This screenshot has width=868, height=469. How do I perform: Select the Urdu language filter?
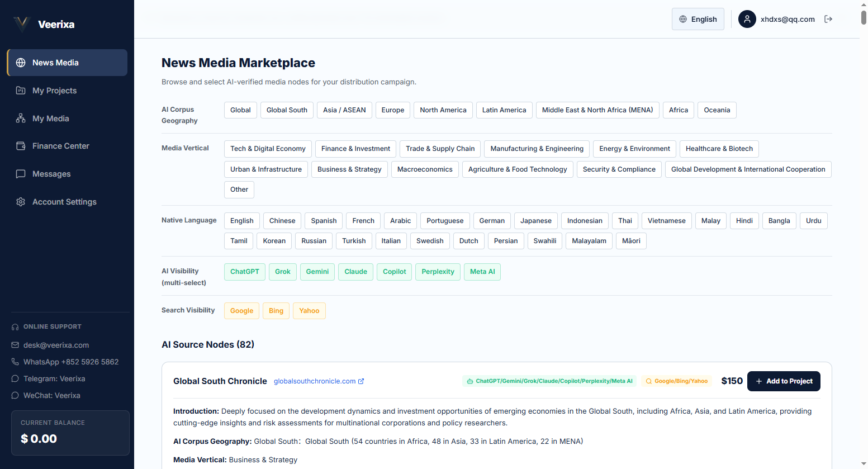814,221
